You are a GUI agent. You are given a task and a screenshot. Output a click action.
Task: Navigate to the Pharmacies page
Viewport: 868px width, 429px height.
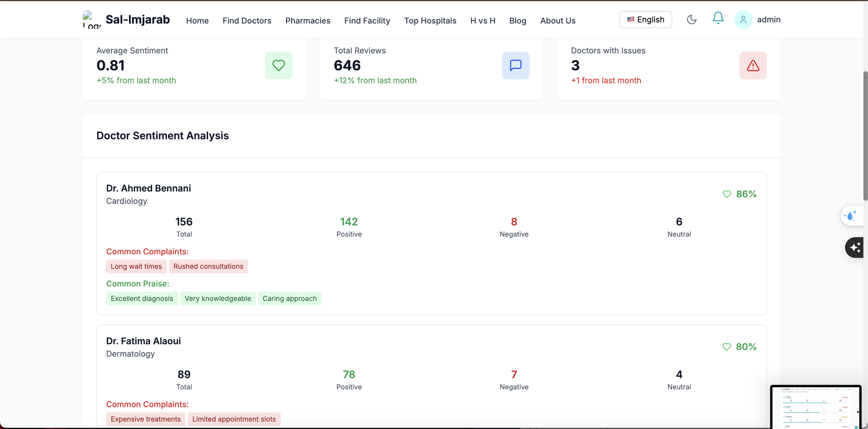coord(307,21)
